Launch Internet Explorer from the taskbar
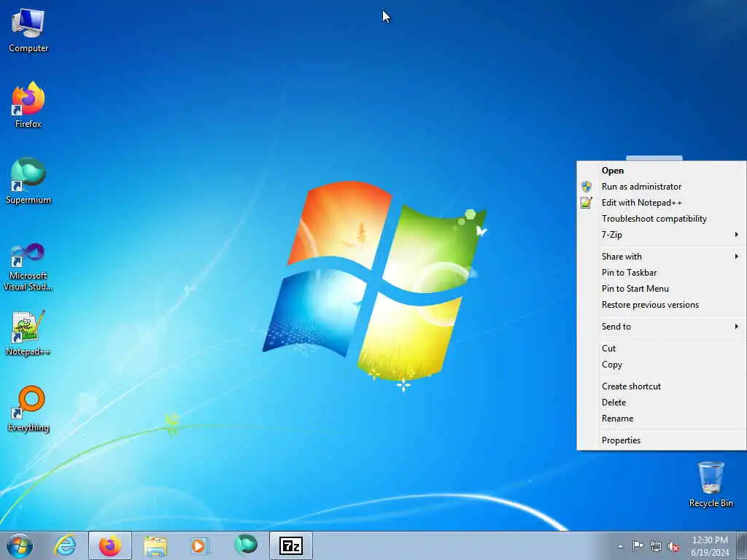Viewport: 747px width, 560px height. coord(65,545)
